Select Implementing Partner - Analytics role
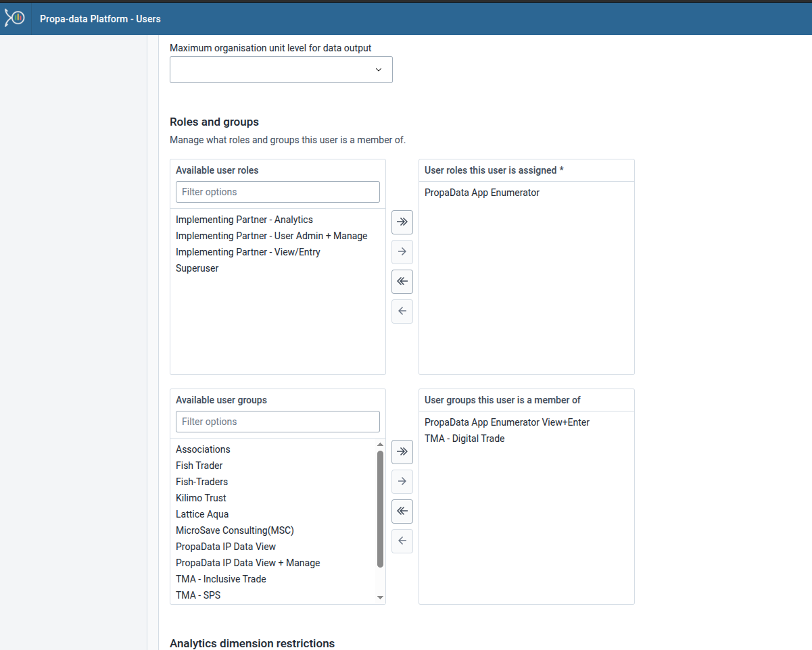The height and width of the screenshot is (650, 812). pos(244,220)
